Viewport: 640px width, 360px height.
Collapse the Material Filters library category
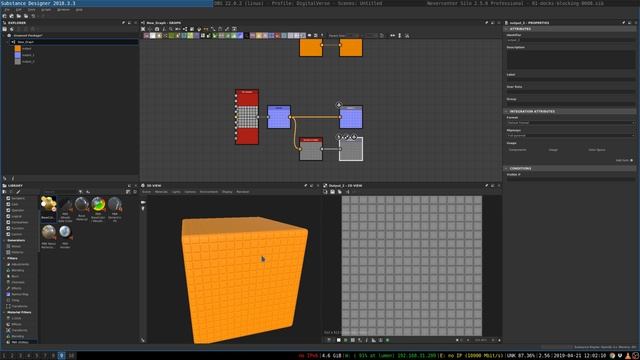click(4, 312)
